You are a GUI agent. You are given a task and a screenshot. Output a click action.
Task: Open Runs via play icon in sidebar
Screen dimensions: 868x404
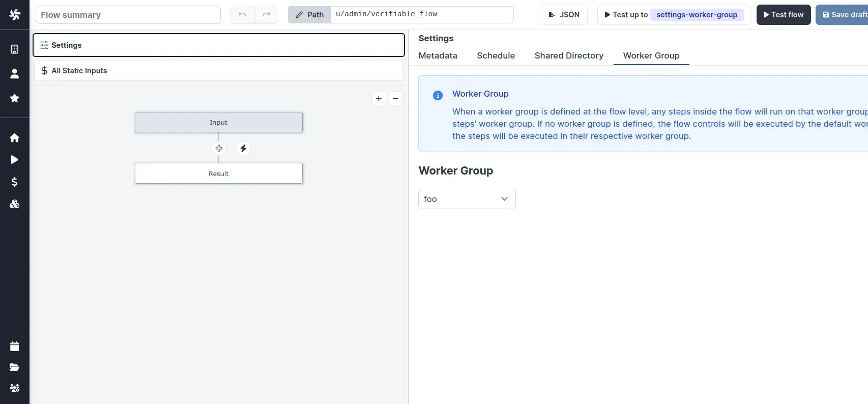coord(15,160)
